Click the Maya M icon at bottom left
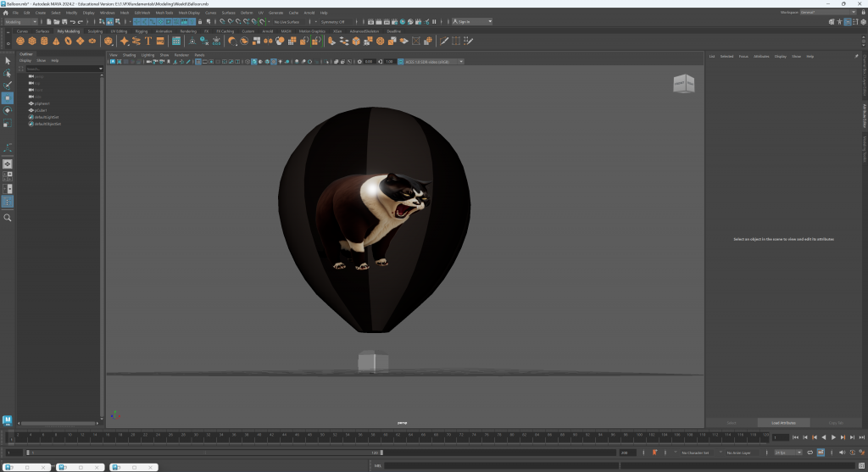The width and height of the screenshot is (868, 472). pos(7,420)
